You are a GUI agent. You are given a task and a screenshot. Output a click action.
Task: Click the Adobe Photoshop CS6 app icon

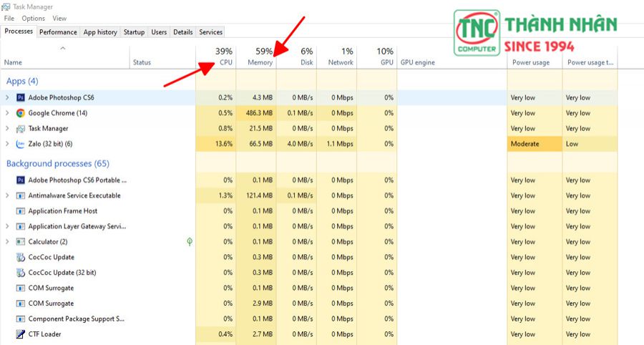coord(21,98)
